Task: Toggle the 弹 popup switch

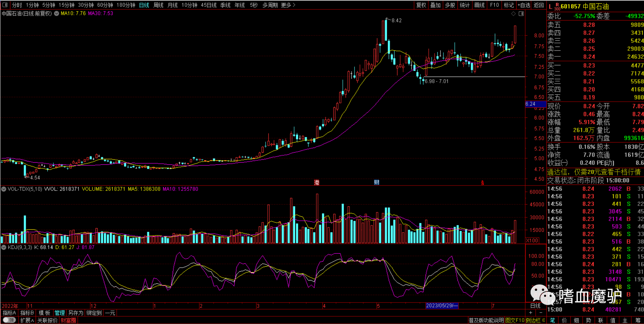Action: (9, 320)
